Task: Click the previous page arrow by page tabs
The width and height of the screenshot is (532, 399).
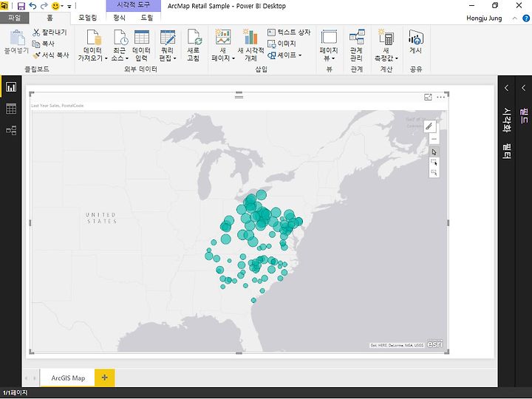Action: (26, 378)
